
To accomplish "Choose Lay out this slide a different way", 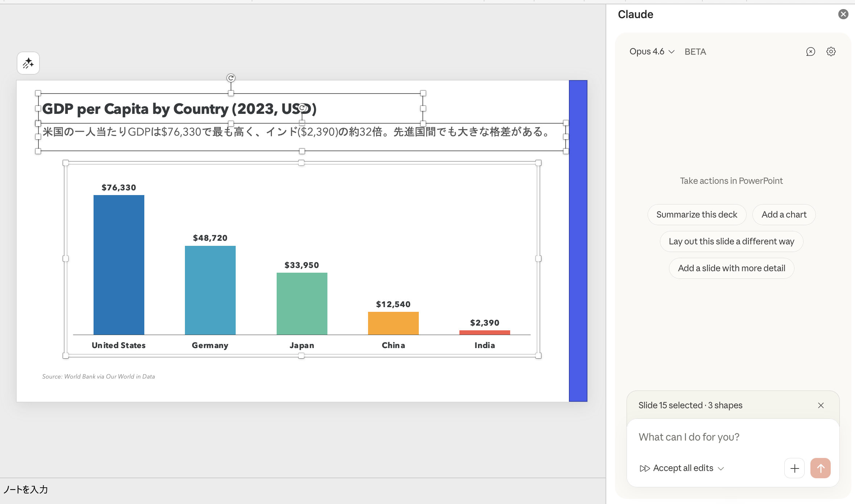I will pos(731,241).
